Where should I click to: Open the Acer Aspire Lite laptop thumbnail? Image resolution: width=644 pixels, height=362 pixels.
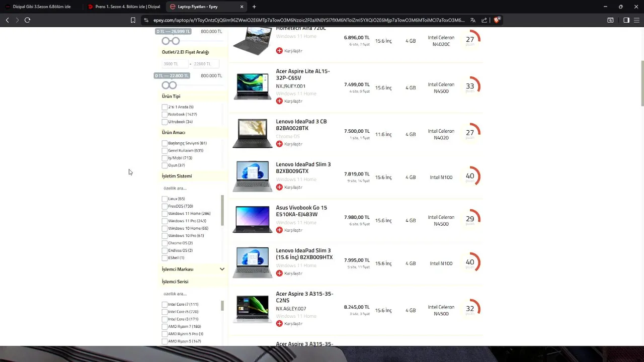click(x=252, y=86)
